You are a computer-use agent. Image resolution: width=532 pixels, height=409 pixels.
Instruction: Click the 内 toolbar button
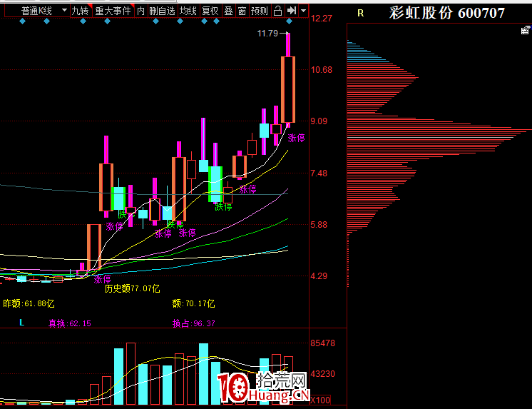[x=140, y=11]
